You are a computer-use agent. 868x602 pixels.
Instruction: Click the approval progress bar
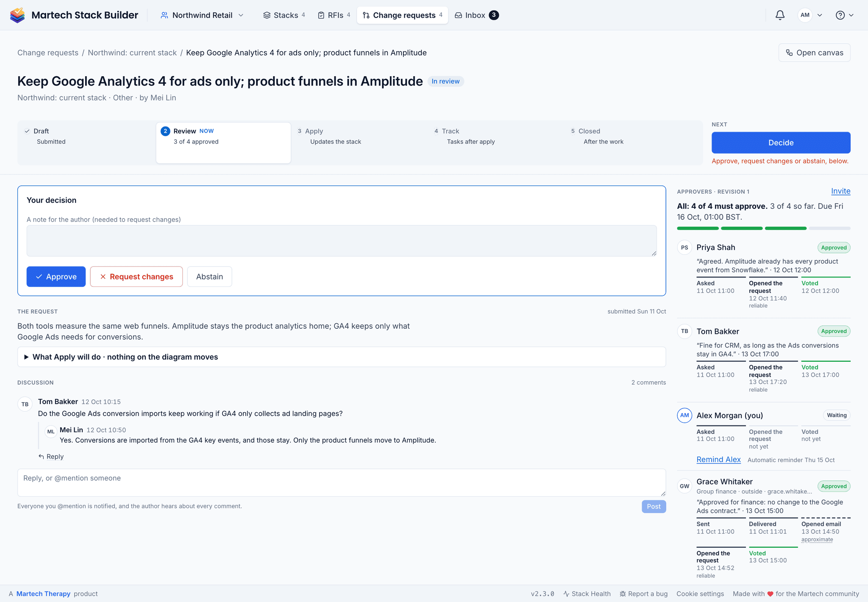764,228
